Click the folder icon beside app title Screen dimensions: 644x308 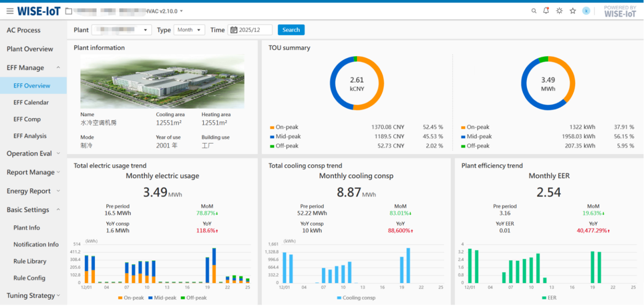69,11
